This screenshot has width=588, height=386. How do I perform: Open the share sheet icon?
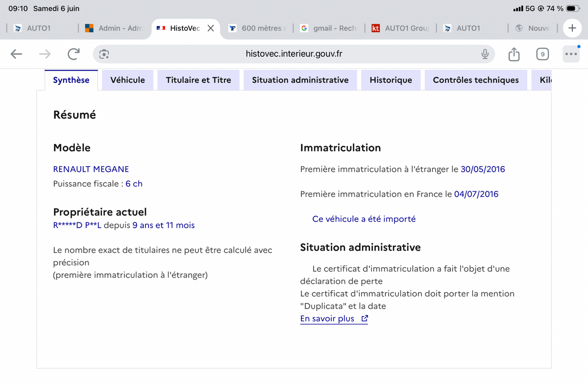point(514,54)
